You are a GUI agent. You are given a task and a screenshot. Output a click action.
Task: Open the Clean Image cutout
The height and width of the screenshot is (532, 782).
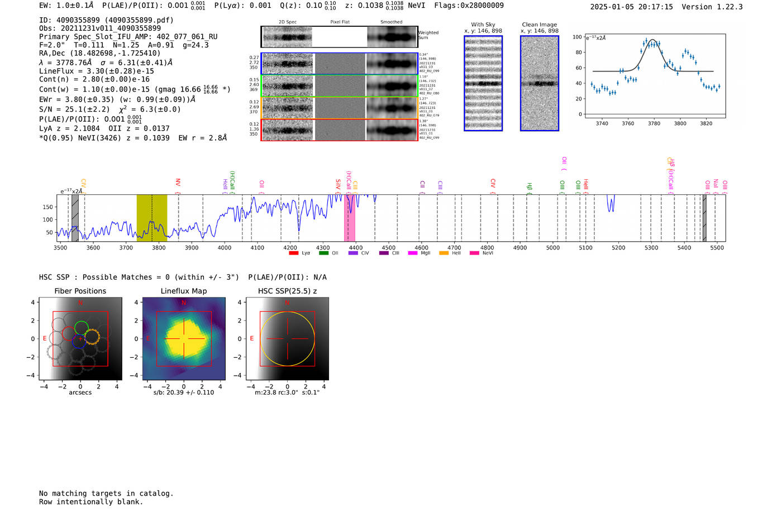tap(540, 83)
